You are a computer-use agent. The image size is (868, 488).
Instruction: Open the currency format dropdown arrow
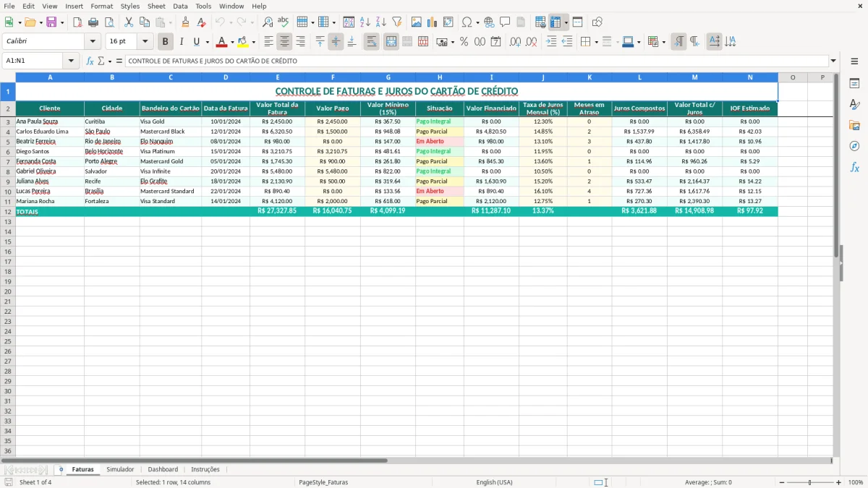(x=452, y=42)
